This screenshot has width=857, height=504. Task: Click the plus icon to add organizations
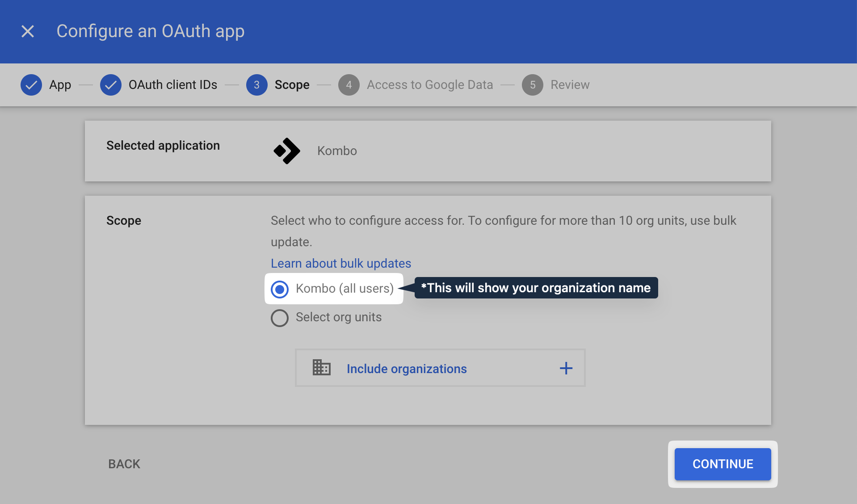coord(566,368)
